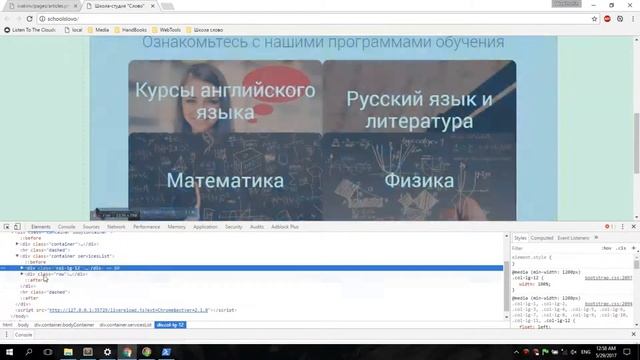Viewport: 640px width, 360px height.
Task: Open the Application tab
Action: click(x=205, y=227)
